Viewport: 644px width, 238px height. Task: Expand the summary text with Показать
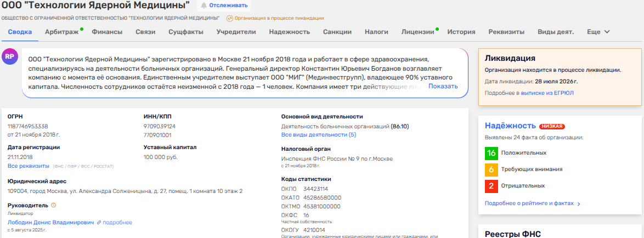pyautogui.click(x=443, y=87)
